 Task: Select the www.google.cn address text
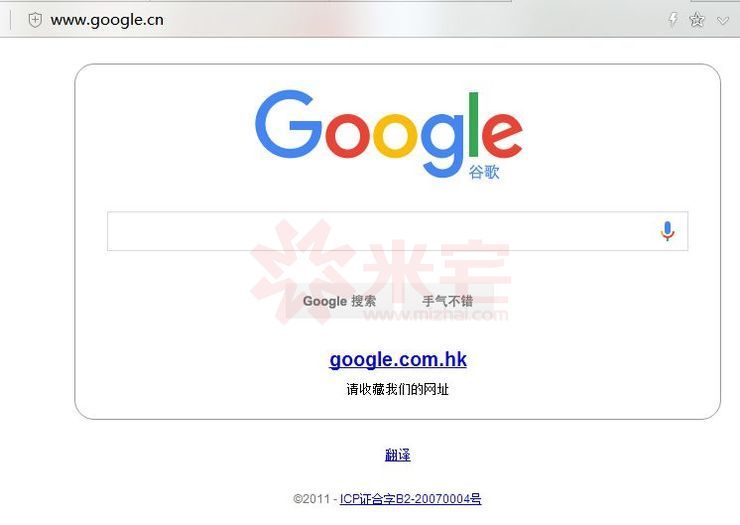(107, 20)
